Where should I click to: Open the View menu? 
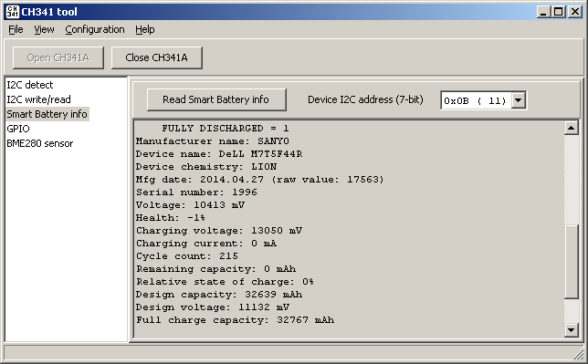pos(44,29)
